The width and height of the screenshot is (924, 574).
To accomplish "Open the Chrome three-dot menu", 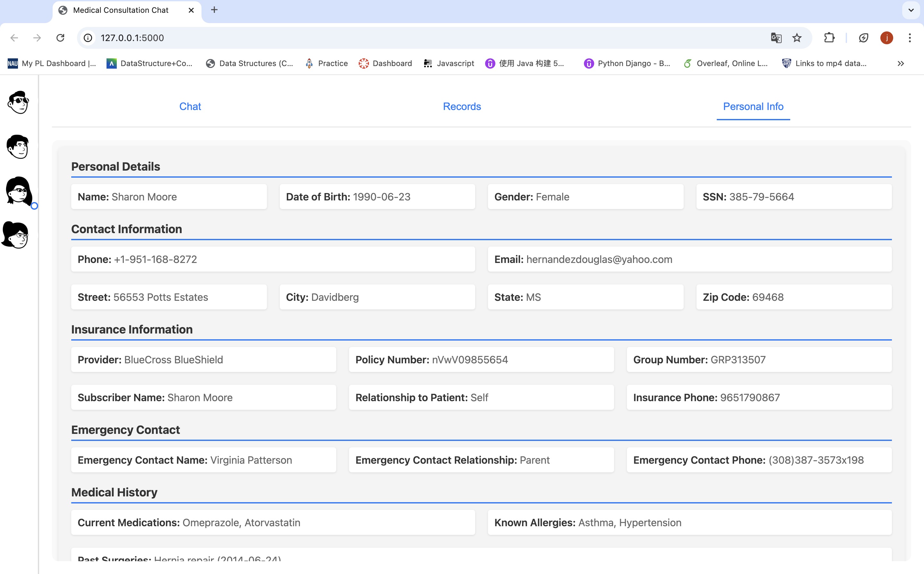I will click(910, 38).
